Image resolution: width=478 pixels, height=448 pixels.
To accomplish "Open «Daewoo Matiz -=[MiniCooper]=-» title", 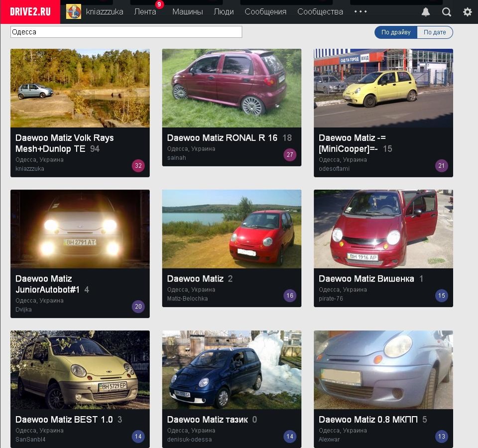I will click(x=352, y=143).
